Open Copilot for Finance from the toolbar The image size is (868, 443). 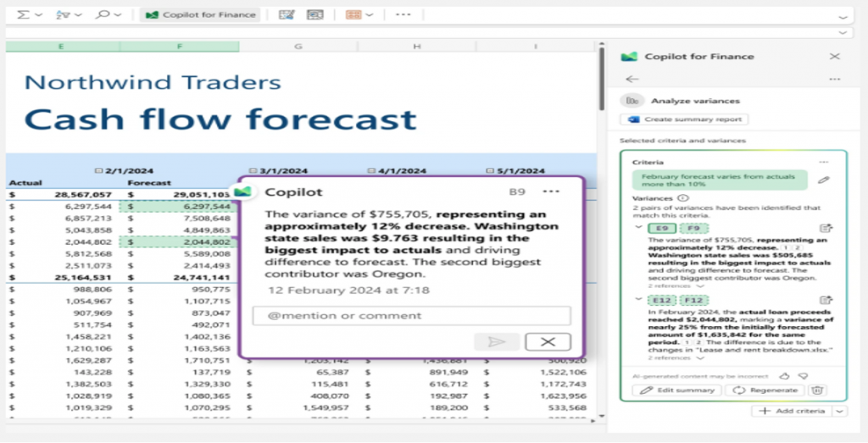(x=200, y=14)
